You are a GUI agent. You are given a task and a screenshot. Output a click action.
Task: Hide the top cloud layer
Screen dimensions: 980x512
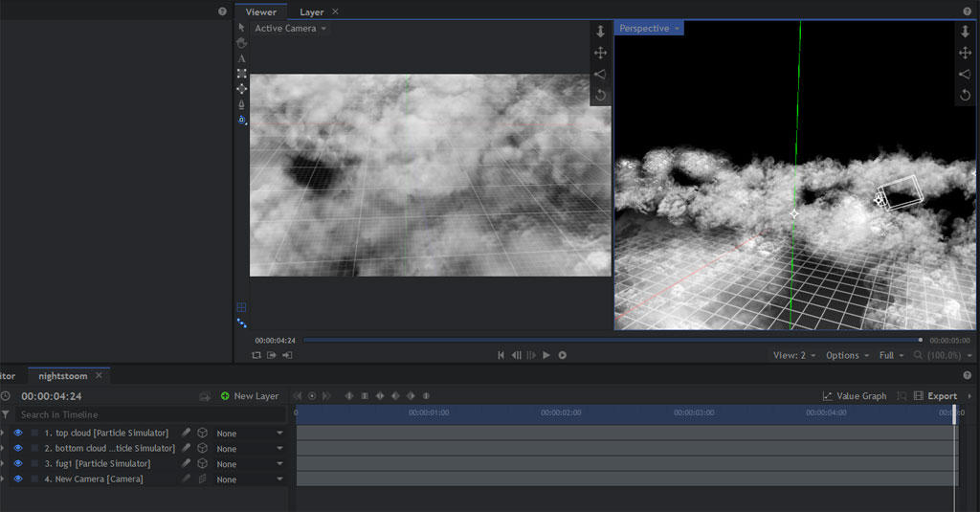pyautogui.click(x=17, y=434)
